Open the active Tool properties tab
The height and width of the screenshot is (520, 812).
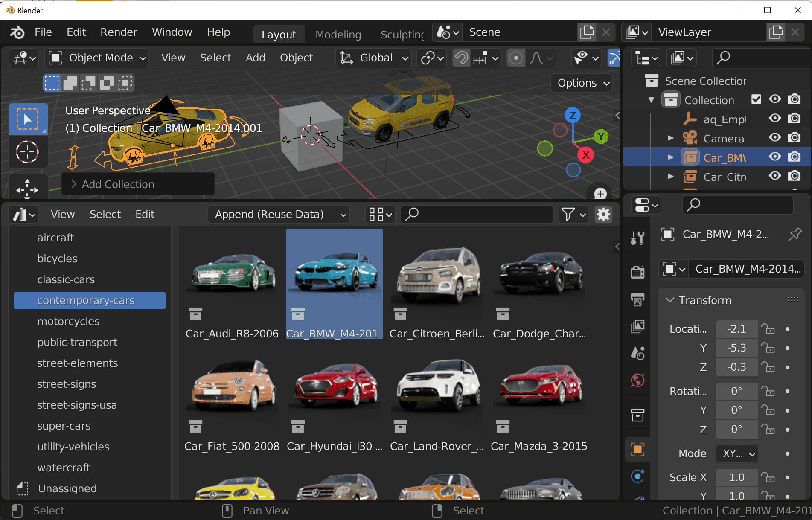[637, 238]
